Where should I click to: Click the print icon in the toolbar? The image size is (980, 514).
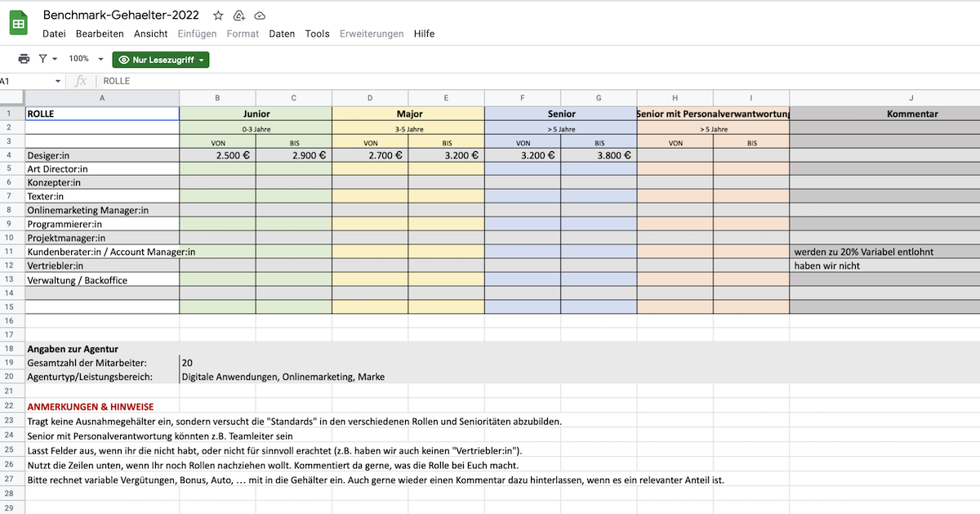tap(24, 59)
